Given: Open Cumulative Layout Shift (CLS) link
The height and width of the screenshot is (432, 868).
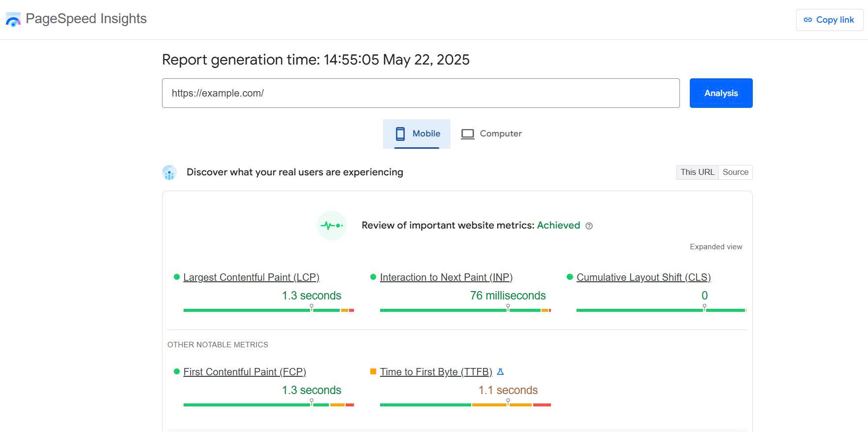Looking at the screenshot, I should pyautogui.click(x=643, y=277).
